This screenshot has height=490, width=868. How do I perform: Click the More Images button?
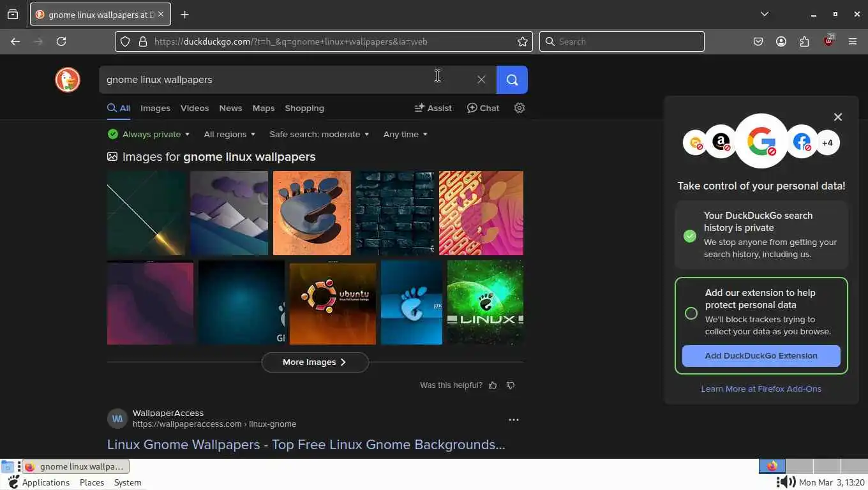click(315, 362)
